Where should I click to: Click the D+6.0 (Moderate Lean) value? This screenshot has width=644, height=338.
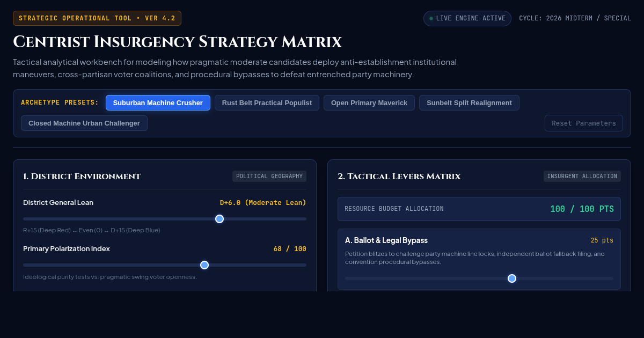pyautogui.click(x=263, y=202)
